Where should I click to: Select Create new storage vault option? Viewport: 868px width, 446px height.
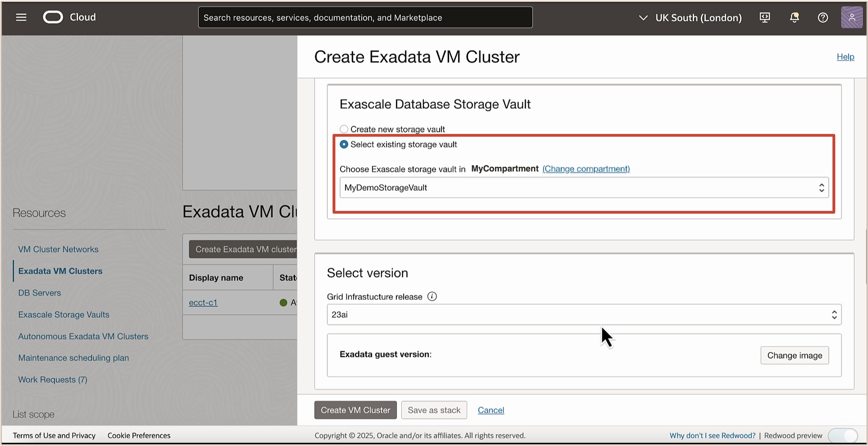tap(344, 129)
